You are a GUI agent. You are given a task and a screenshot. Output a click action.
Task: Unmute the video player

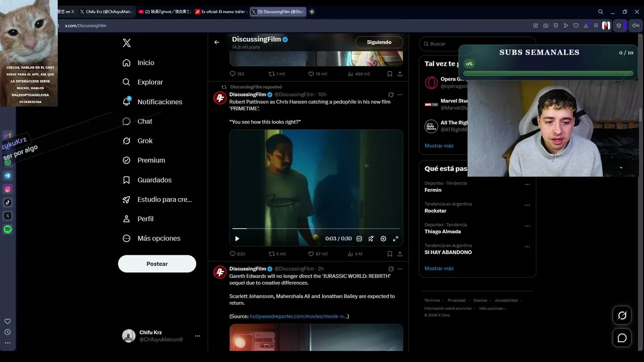pyautogui.click(x=371, y=239)
